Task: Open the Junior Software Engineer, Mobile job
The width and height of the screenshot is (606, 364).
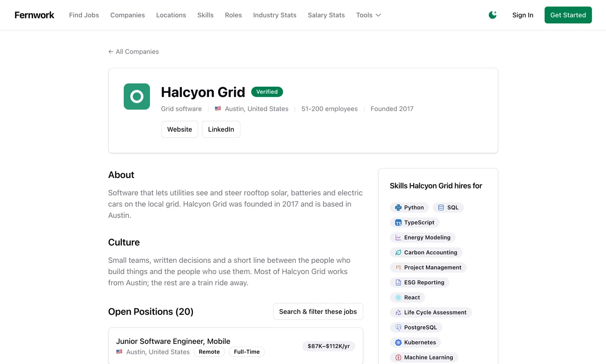Action: [173, 341]
